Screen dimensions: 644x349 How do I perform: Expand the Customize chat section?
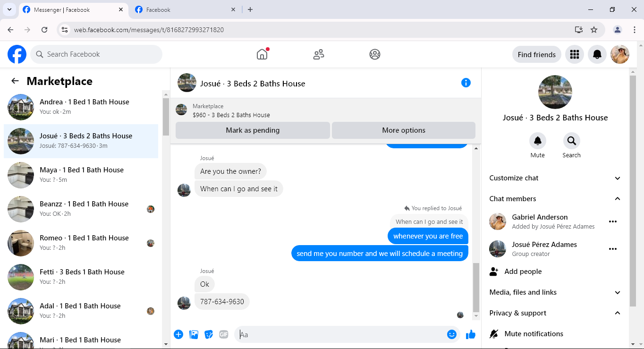click(x=555, y=178)
